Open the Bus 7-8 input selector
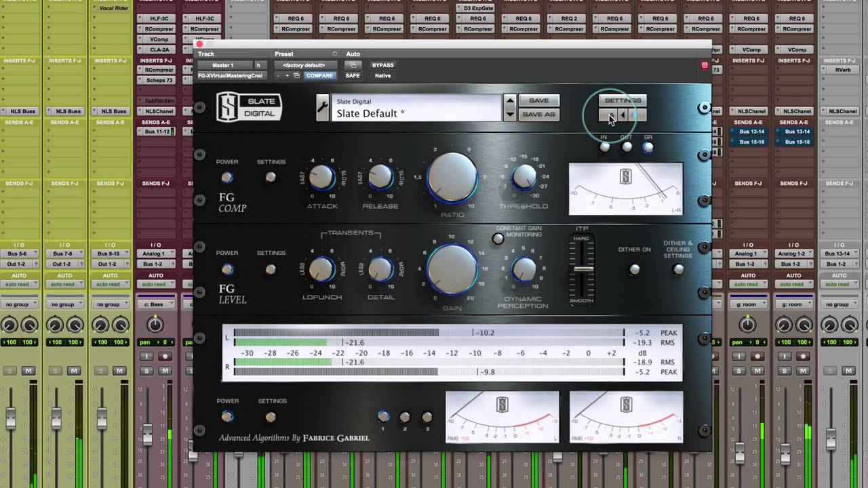The width and height of the screenshot is (868, 488). click(x=64, y=253)
